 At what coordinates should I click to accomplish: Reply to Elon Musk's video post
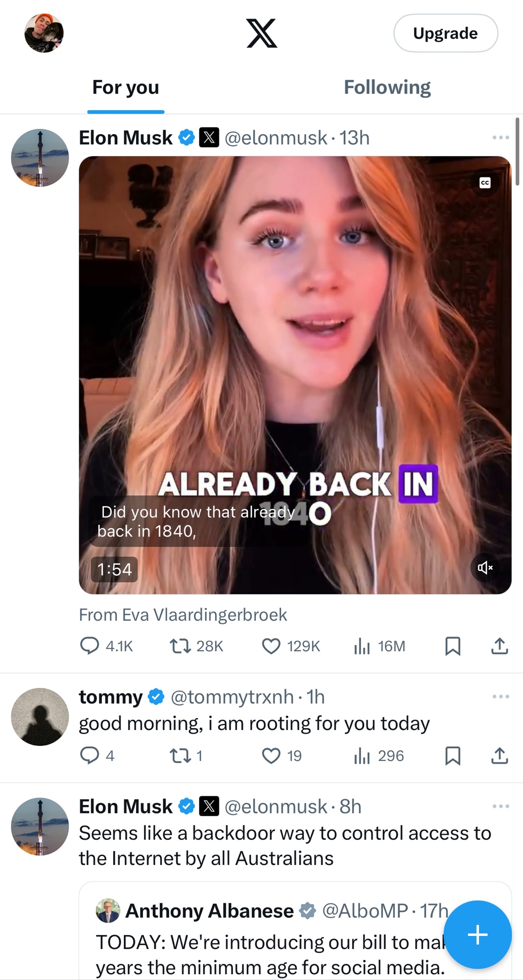click(90, 646)
